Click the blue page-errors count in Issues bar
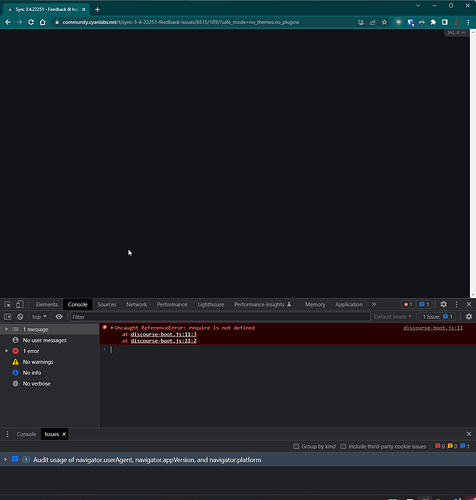476x500 pixels. pos(465,446)
